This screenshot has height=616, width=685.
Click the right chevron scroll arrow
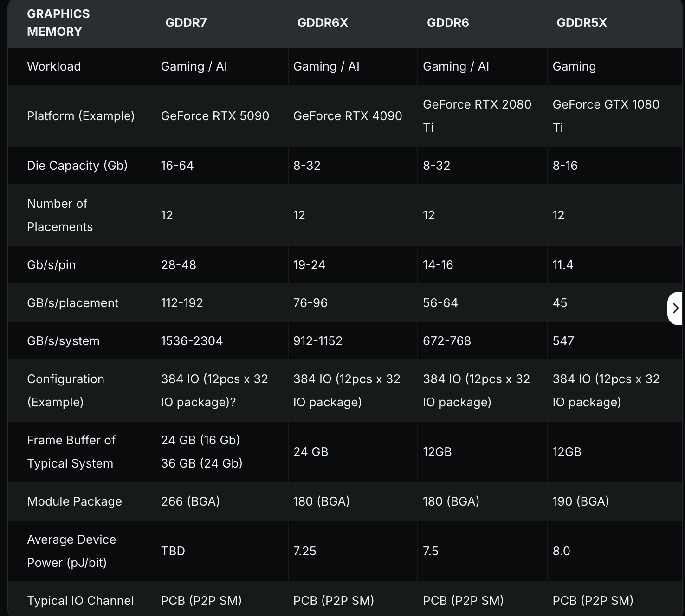point(675,308)
